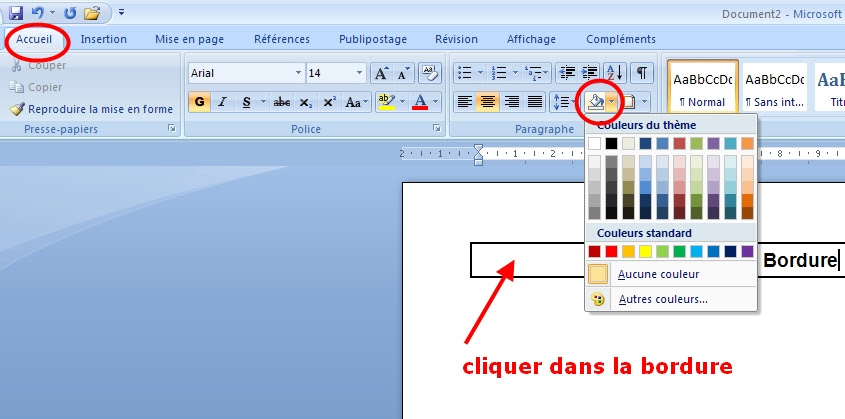
Task: Open the quick access toolbar customize arrow
Action: tap(121, 12)
